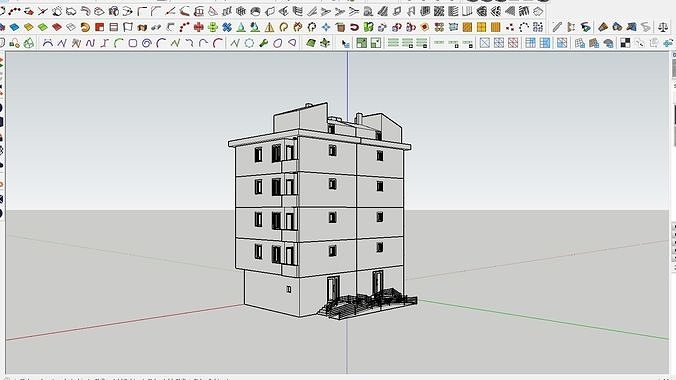Viewport: 676px width, 380px height.
Task: Select the concentric spiral circle tool
Action: pyautogui.click(x=147, y=43)
